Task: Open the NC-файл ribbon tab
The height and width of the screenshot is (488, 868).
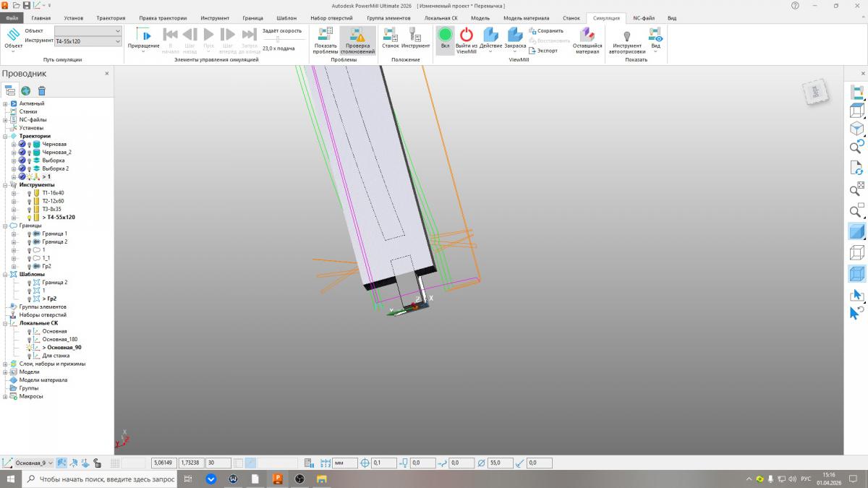Action: (644, 17)
